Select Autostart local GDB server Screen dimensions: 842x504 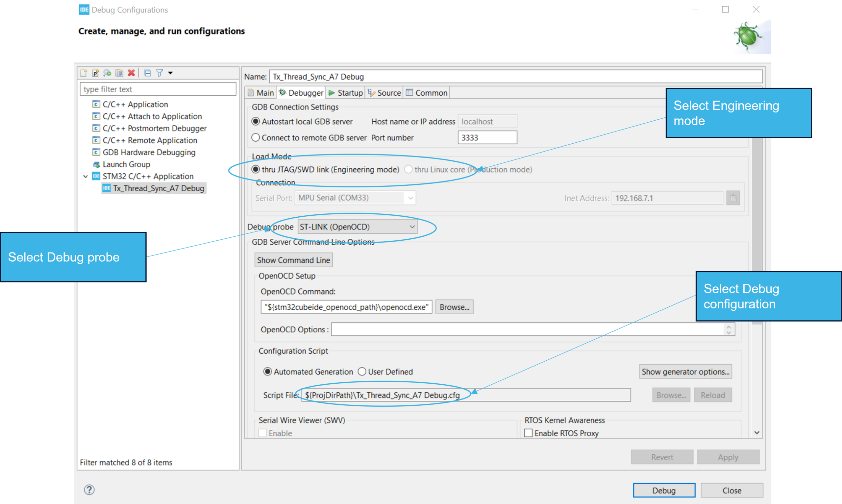pos(302,121)
